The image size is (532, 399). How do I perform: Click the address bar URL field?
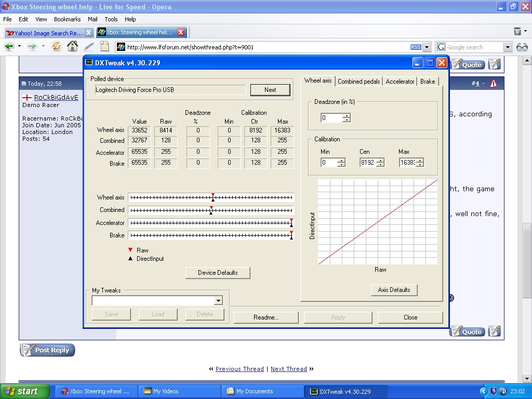pyautogui.click(x=268, y=47)
